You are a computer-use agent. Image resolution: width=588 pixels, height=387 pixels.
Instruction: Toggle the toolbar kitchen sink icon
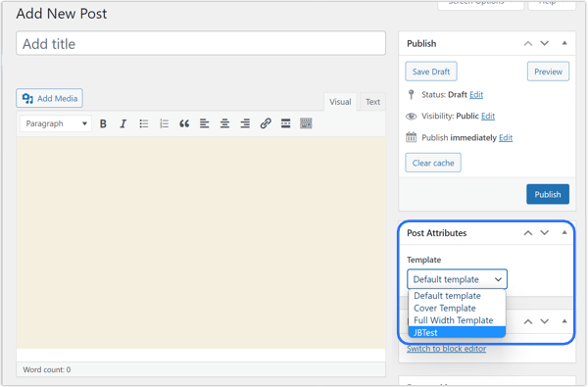[x=306, y=123]
